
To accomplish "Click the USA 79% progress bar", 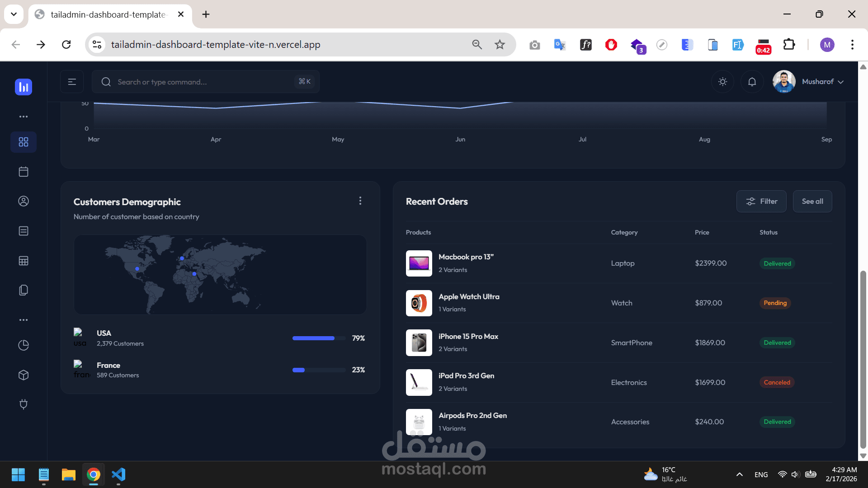I will point(319,338).
